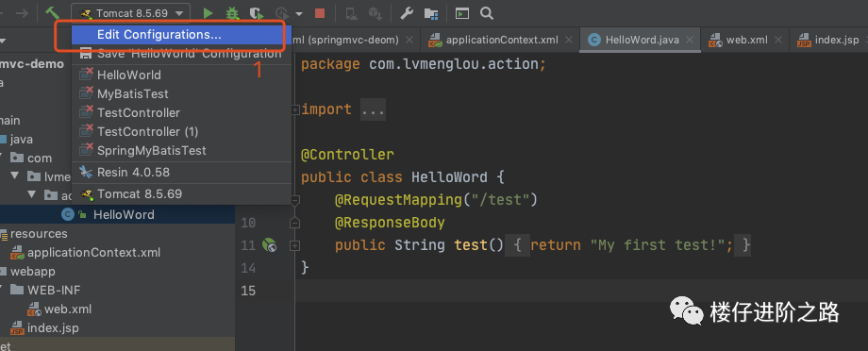Expand folded test() method on line 11

[x=295, y=245]
